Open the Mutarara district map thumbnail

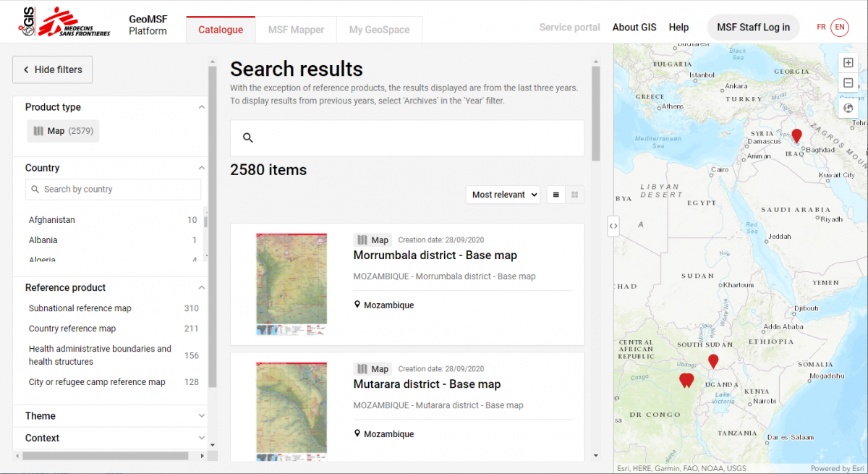point(292,411)
